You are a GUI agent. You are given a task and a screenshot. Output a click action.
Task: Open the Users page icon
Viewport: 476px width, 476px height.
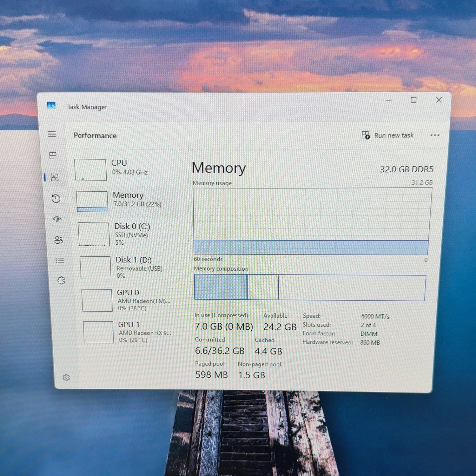coord(59,240)
